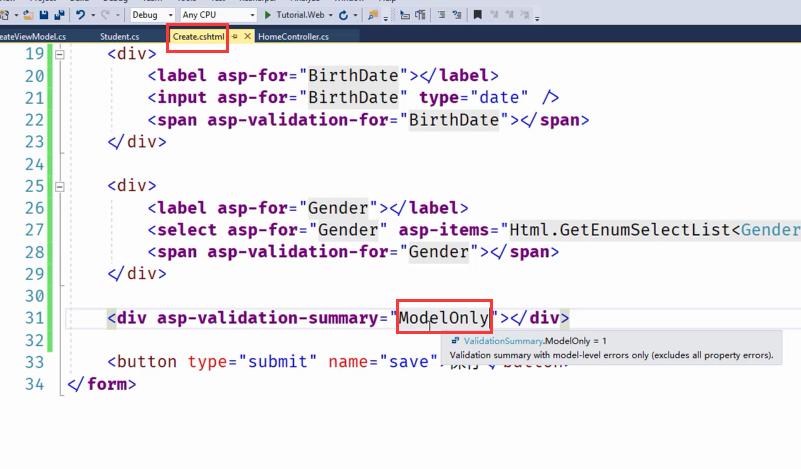The image size is (801, 469).
Task: Click the clear bookmarks icon
Action: (525, 15)
